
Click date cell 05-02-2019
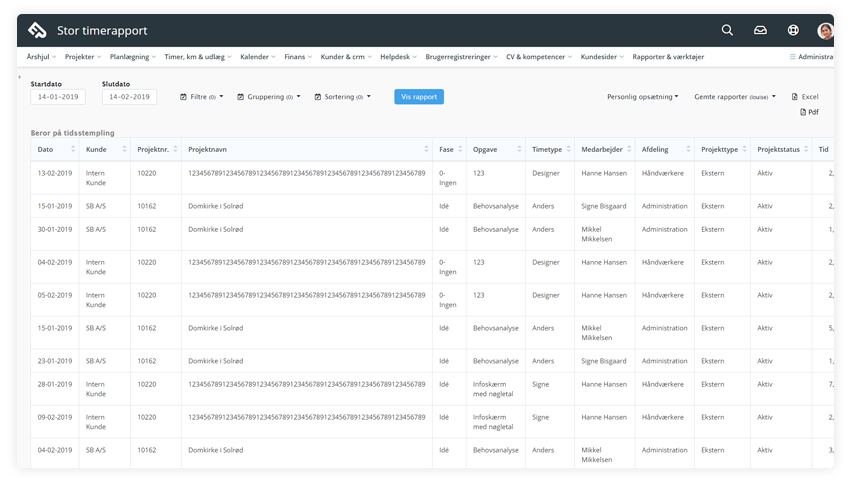(x=55, y=295)
